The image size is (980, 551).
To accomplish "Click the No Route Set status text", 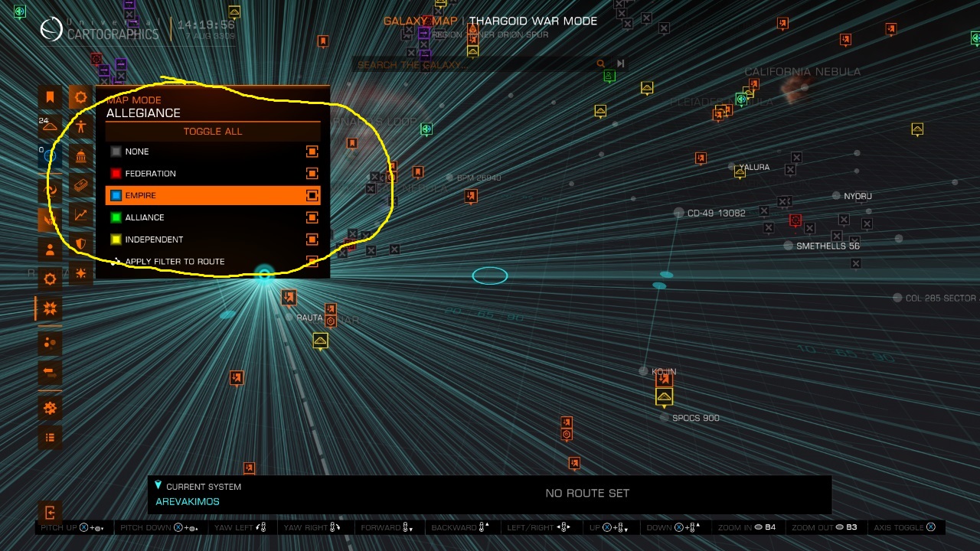I will 587,493.
